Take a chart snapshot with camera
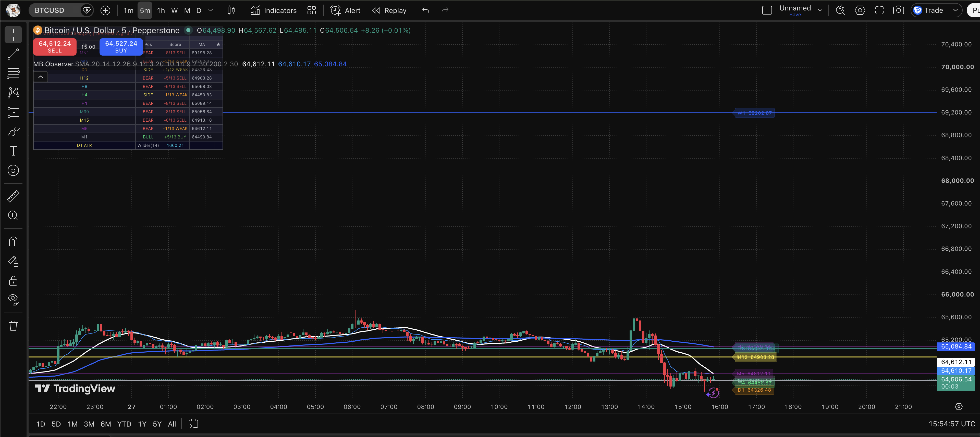 click(899, 10)
